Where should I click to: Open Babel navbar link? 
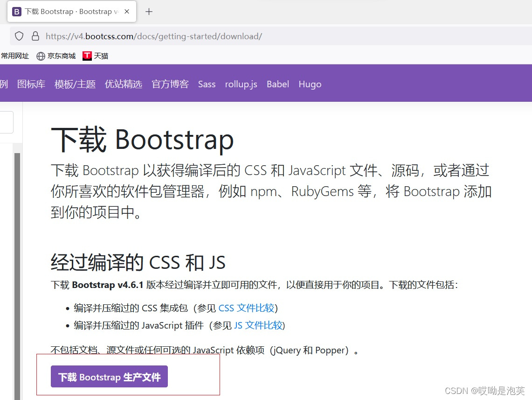click(278, 84)
